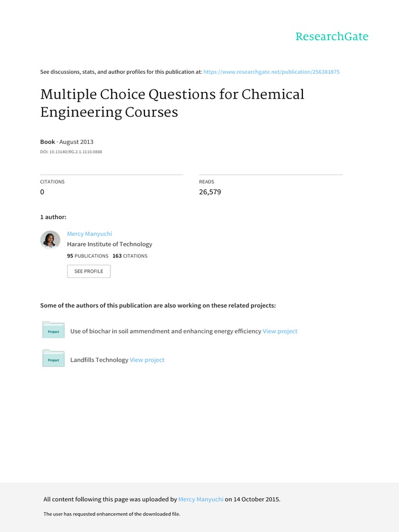
Task: Click the 95 Publications stat
Action: (88, 256)
